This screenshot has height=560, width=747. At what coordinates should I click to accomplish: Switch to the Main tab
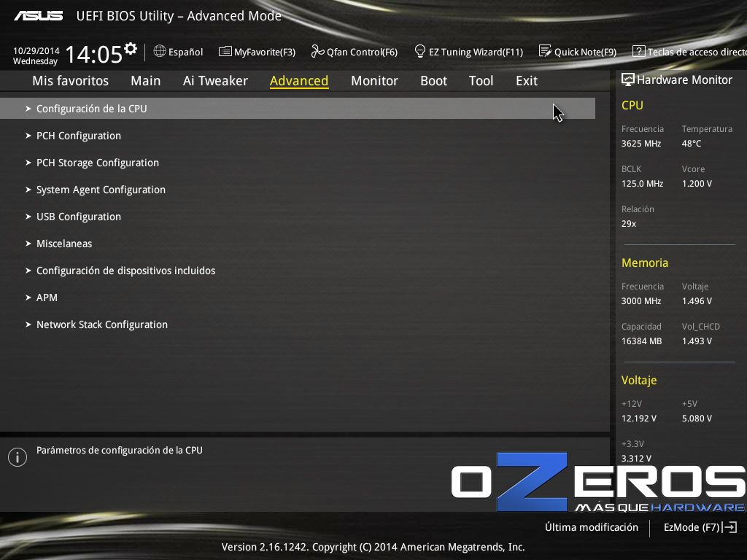point(146,80)
